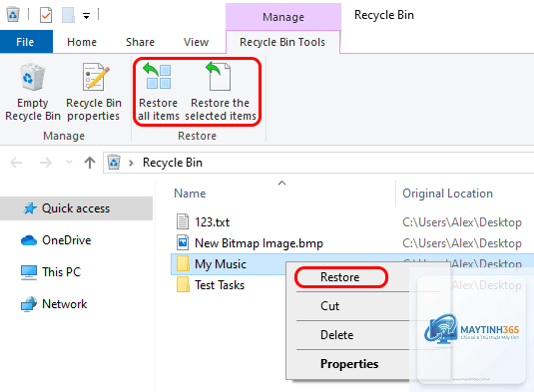Select Network in navigation pane

(65, 304)
